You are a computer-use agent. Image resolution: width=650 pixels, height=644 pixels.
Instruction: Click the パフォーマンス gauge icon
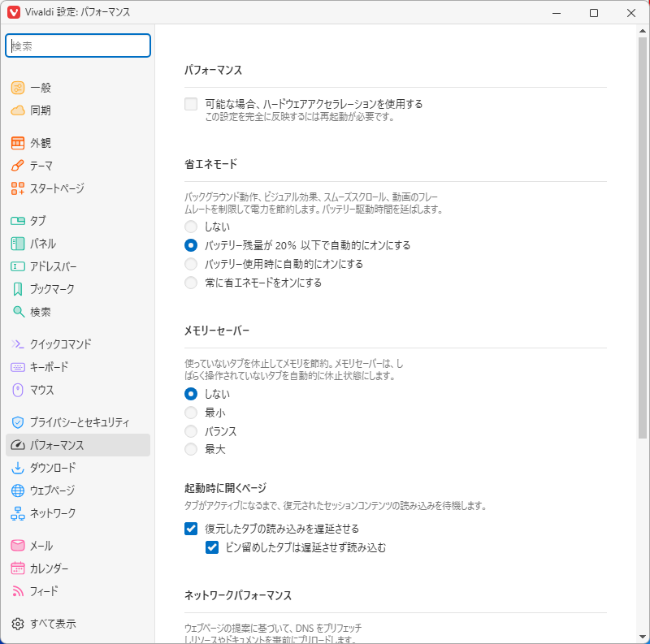pyautogui.click(x=17, y=445)
